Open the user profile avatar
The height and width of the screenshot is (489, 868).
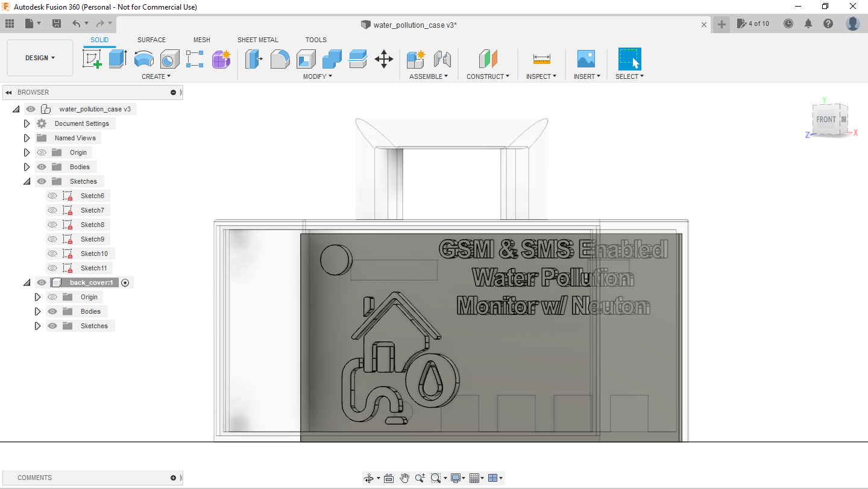853,23
